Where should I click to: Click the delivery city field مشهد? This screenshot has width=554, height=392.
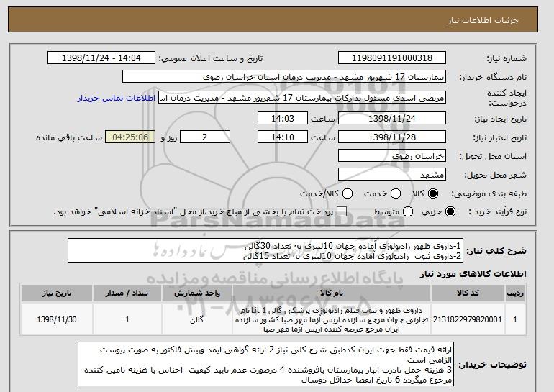(392, 175)
